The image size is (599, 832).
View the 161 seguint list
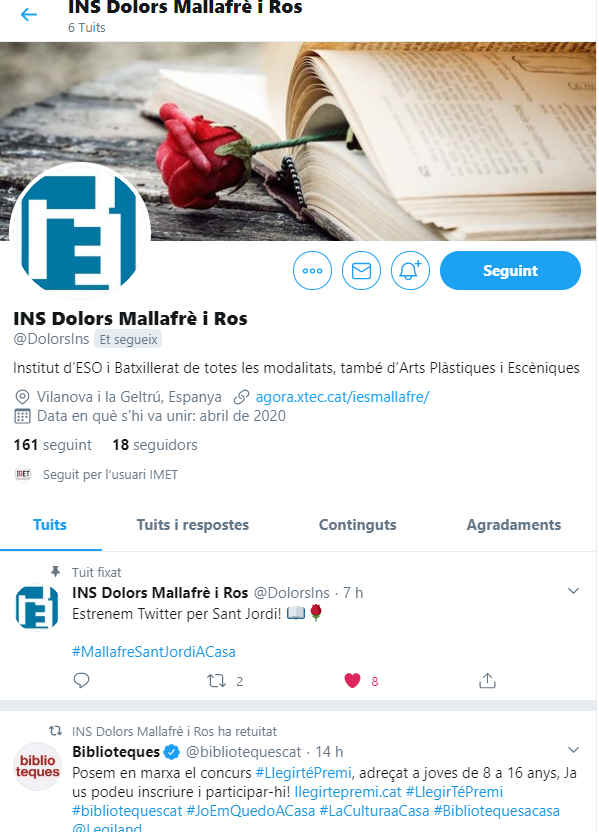click(53, 445)
